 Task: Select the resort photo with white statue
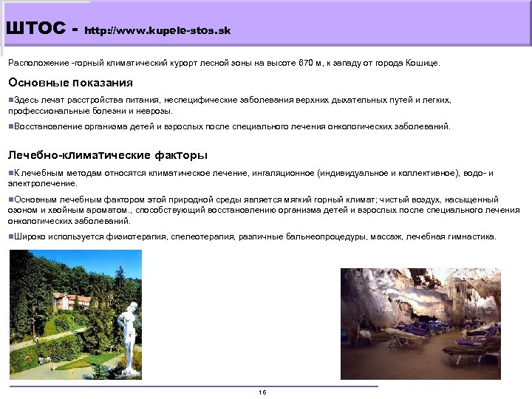75,315
